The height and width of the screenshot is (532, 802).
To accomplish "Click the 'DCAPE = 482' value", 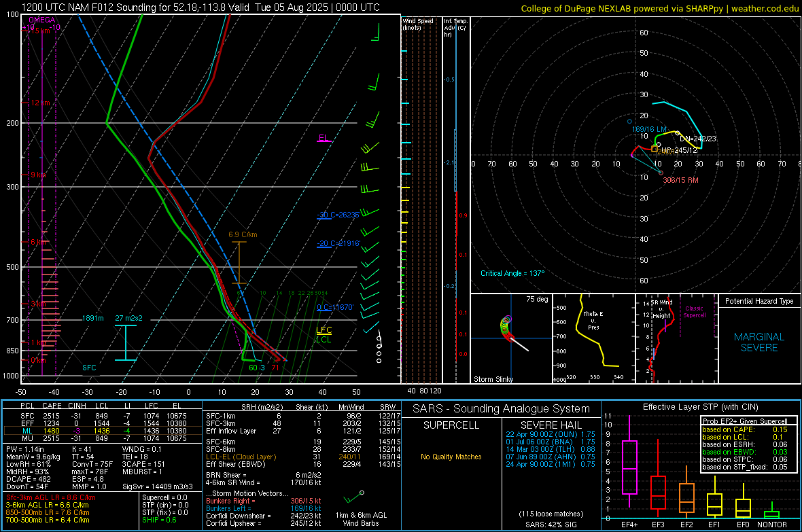I will [28, 479].
